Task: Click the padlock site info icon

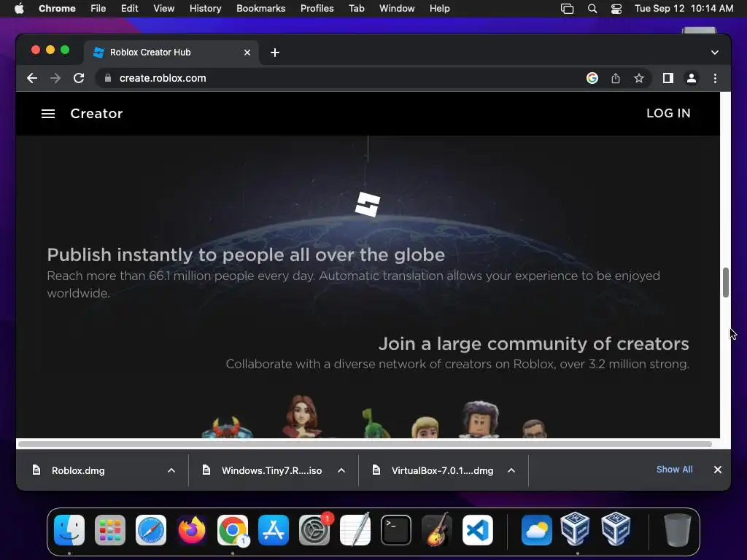Action: (108, 78)
